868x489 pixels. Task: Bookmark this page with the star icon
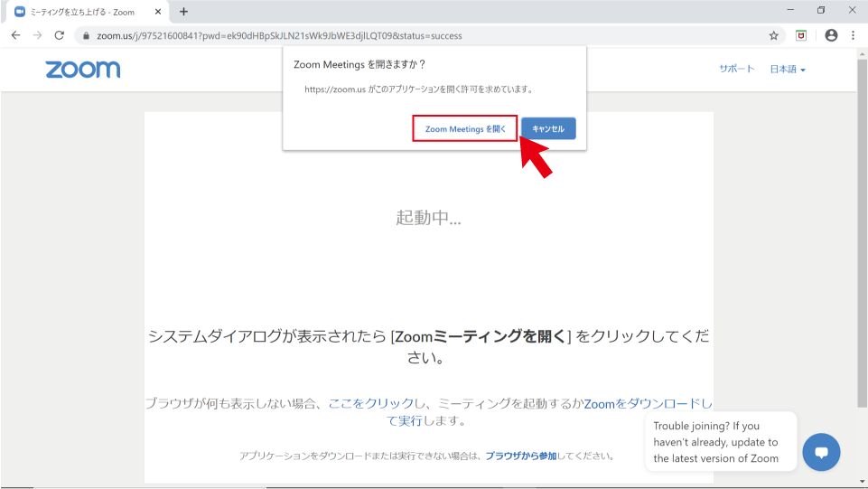(x=773, y=35)
